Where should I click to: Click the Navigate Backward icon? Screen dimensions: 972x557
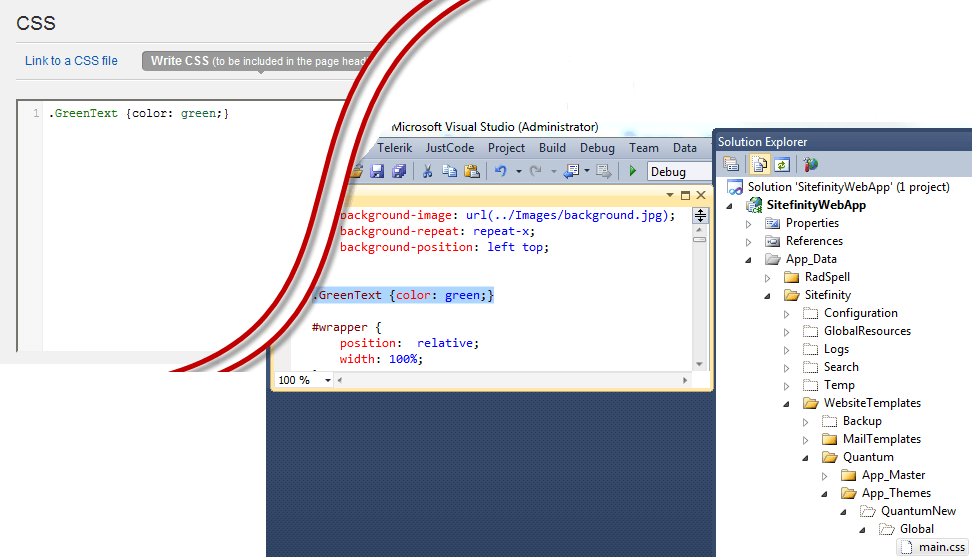click(572, 171)
